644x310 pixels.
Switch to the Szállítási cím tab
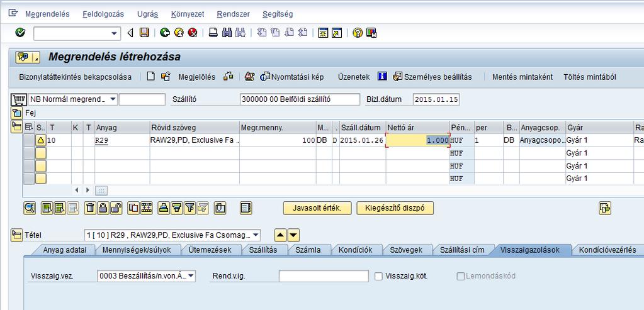click(462, 250)
